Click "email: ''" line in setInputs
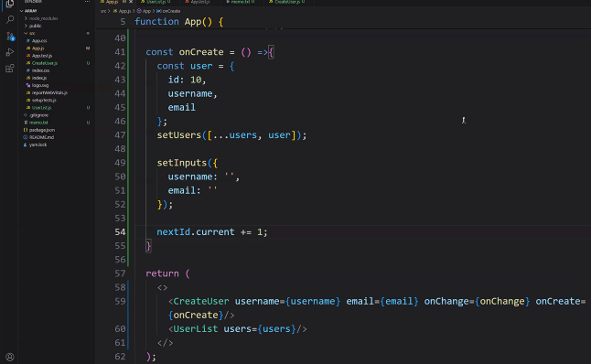Screen dimensions: 591x364 193,190
